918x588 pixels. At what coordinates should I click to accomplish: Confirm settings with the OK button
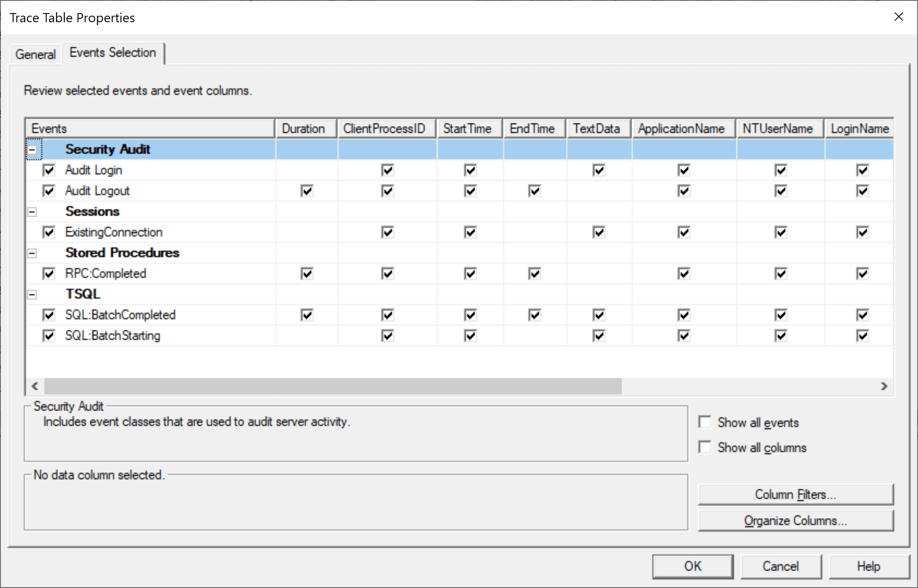[x=692, y=566]
